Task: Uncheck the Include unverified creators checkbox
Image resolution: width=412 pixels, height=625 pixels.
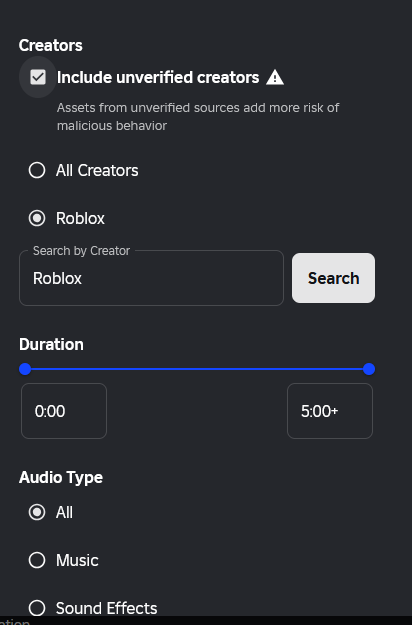Action: tap(38, 77)
